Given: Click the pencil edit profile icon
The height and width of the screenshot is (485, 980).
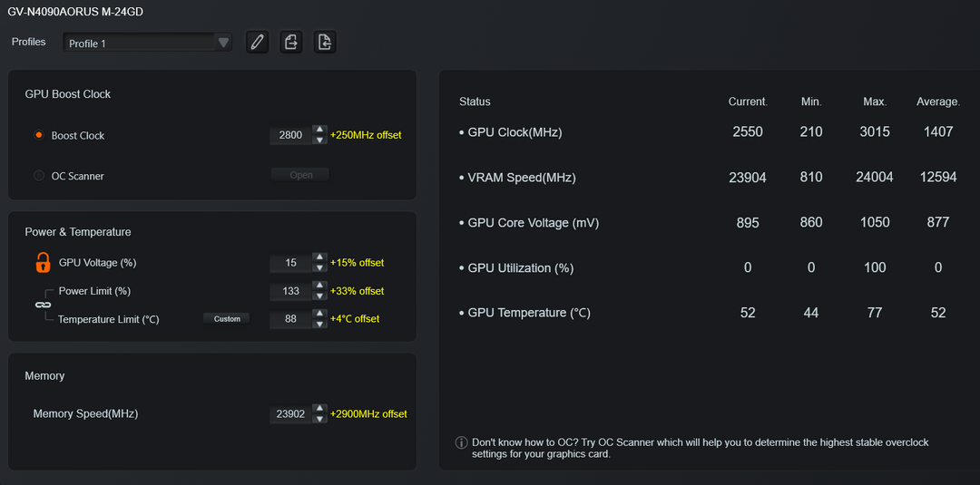Looking at the screenshot, I should click(257, 43).
